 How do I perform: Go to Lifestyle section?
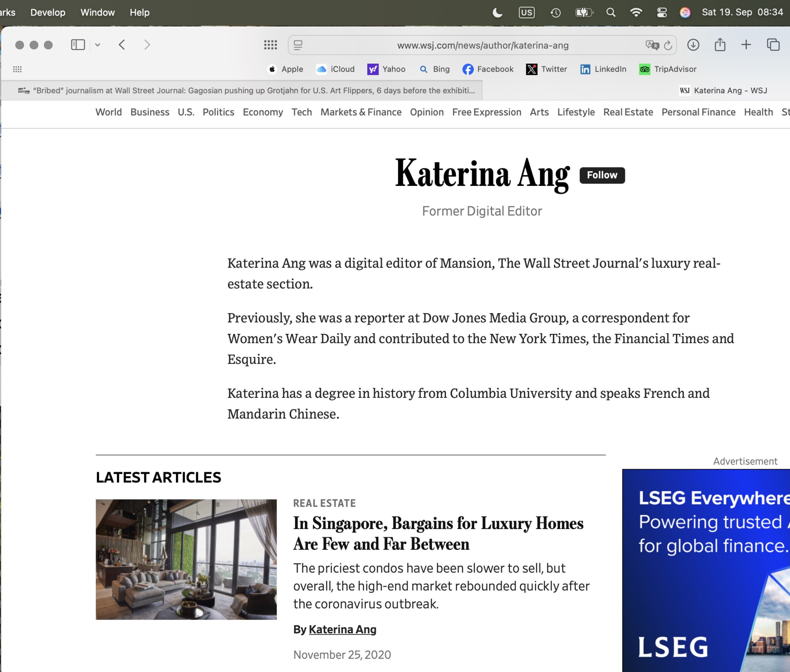pyautogui.click(x=576, y=112)
